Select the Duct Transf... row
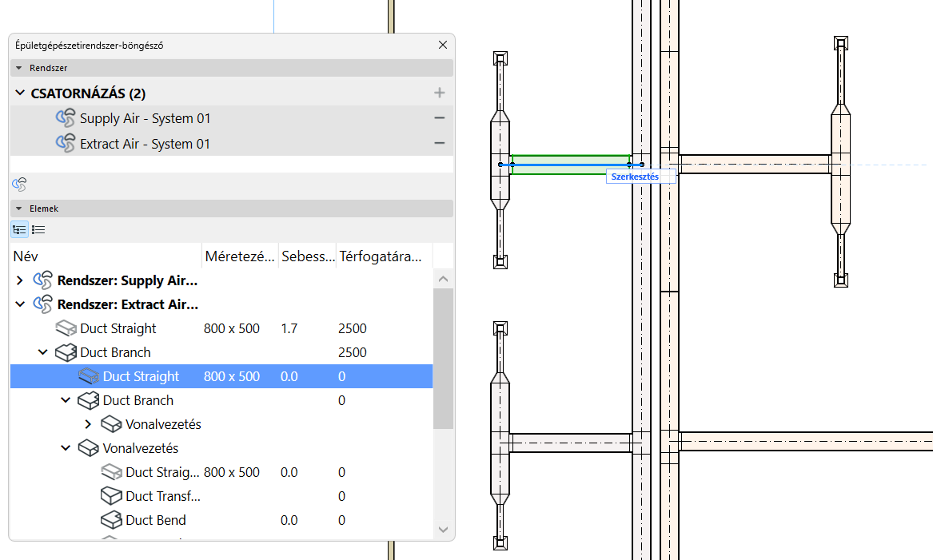Image resolution: width=933 pixels, height=560 pixels. coord(221,496)
